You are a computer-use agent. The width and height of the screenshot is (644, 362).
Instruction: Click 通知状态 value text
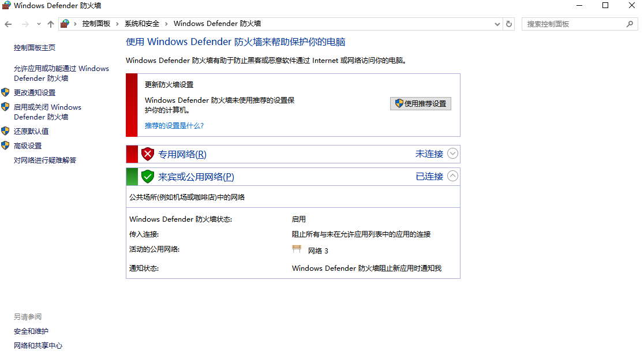(366, 268)
